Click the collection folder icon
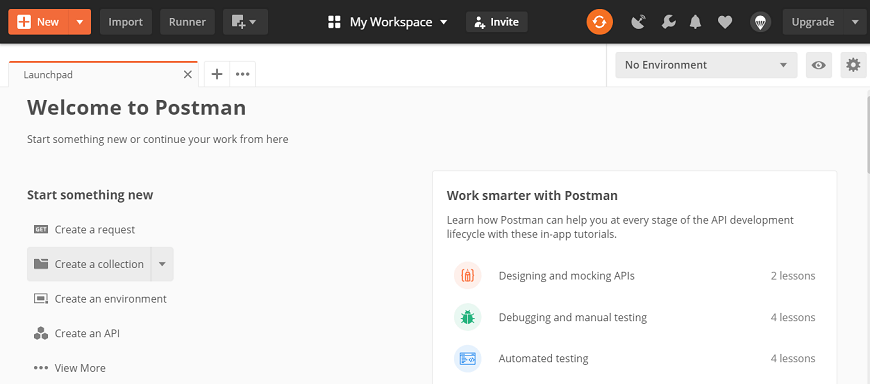The height and width of the screenshot is (384, 870). [x=41, y=264]
